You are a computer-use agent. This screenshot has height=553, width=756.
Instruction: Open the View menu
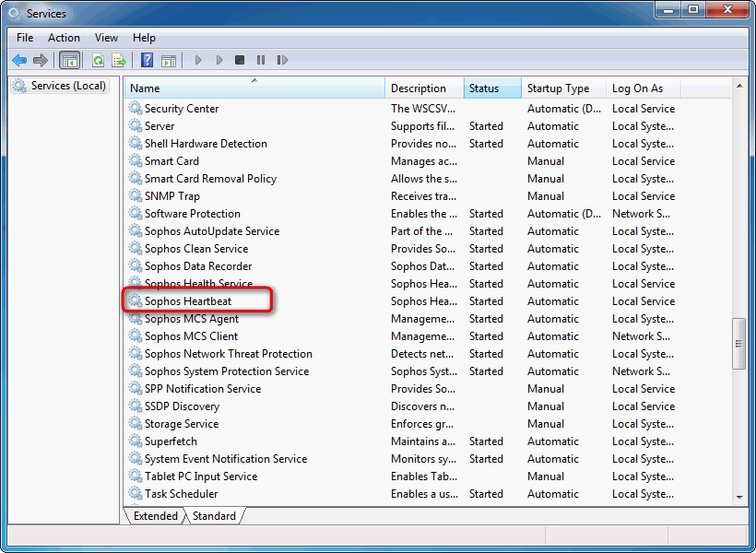pos(106,38)
